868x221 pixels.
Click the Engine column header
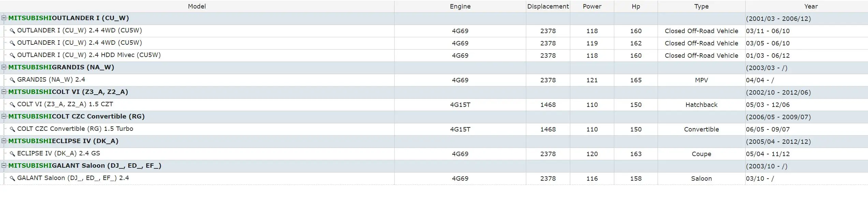point(460,6)
